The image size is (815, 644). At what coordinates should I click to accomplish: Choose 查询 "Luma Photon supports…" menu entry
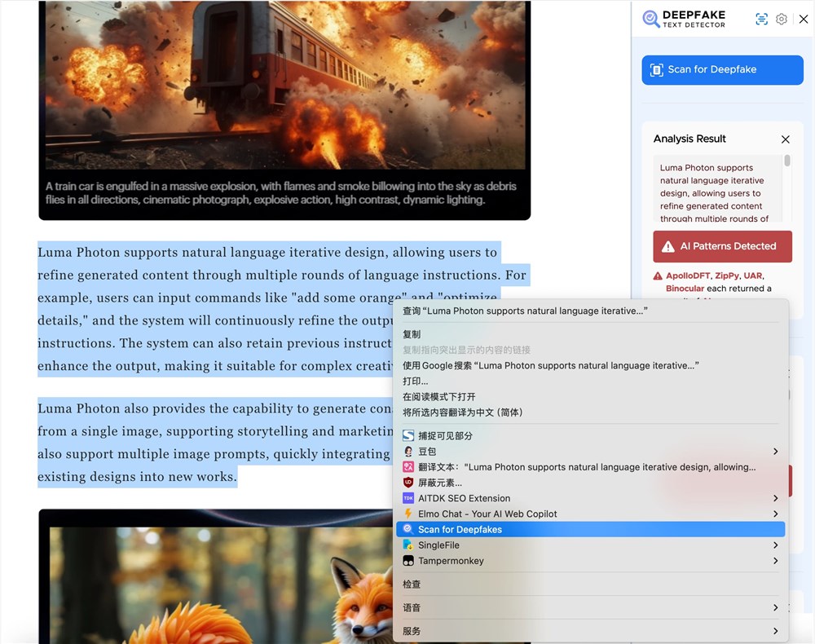click(590, 311)
